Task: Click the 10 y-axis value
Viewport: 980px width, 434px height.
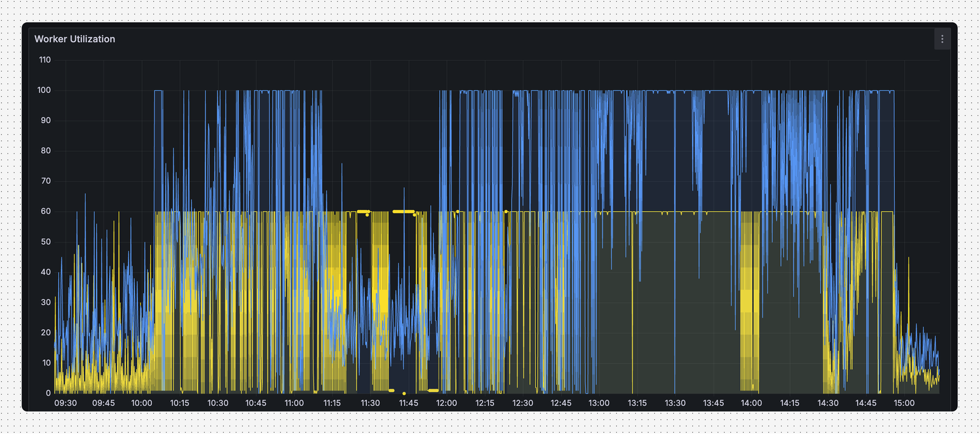Action: coord(47,363)
